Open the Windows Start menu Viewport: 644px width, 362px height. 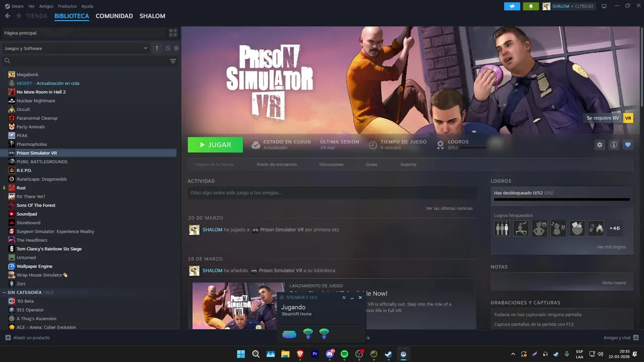[x=241, y=354]
